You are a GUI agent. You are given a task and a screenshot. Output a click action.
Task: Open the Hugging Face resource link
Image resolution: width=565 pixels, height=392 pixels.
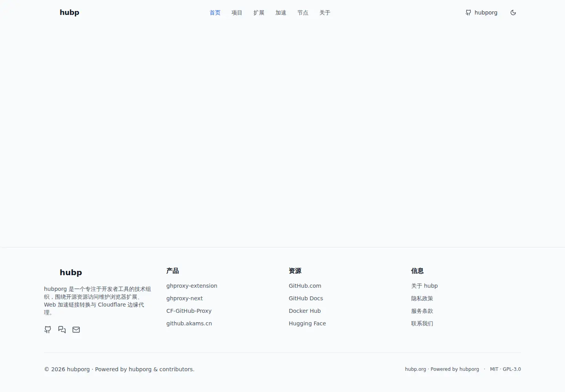coord(307,323)
